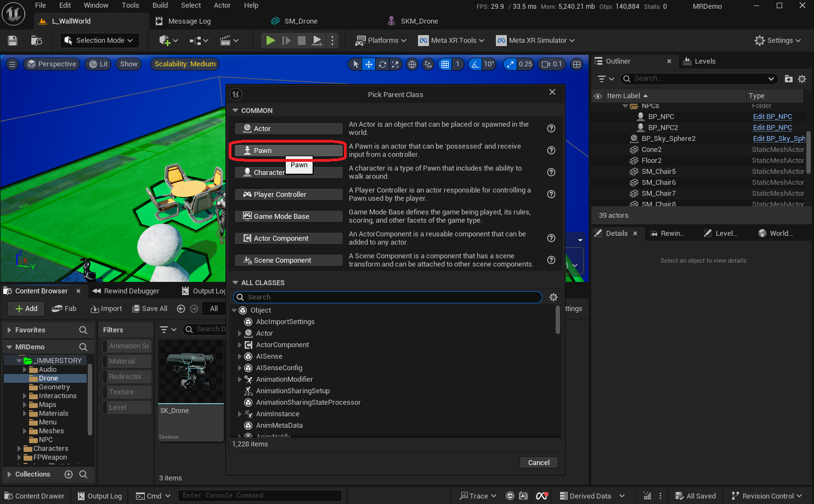Viewport: 814px width, 504px height.
Task: Click help icon next to Pawn description
Action: click(x=551, y=150)
